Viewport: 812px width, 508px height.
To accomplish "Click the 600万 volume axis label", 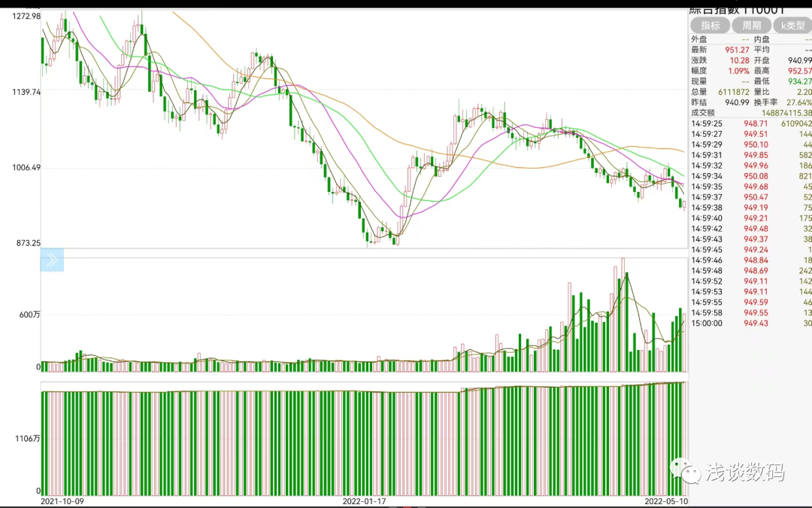I will [x=29, y=315].
